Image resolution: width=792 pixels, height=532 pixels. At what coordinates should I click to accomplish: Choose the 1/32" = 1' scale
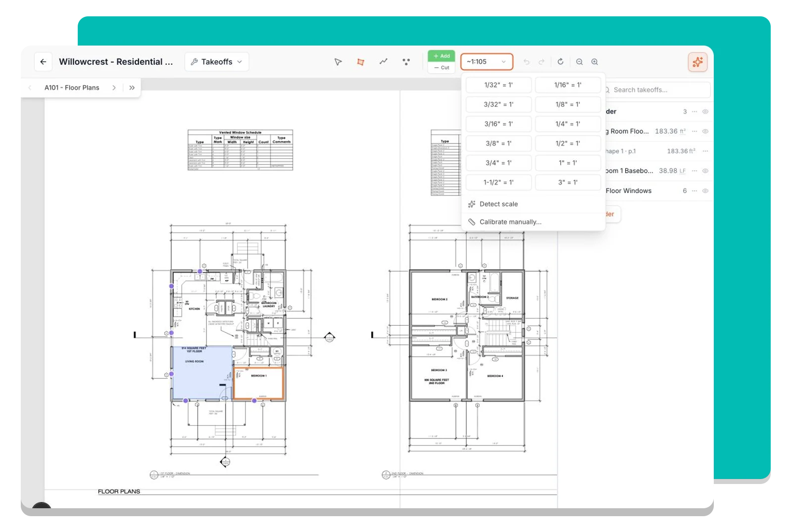tap(498, 85)
